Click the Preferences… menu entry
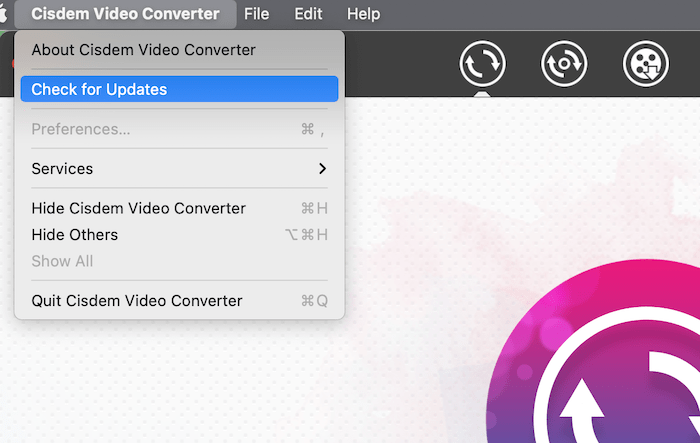 tap(81, 129)
